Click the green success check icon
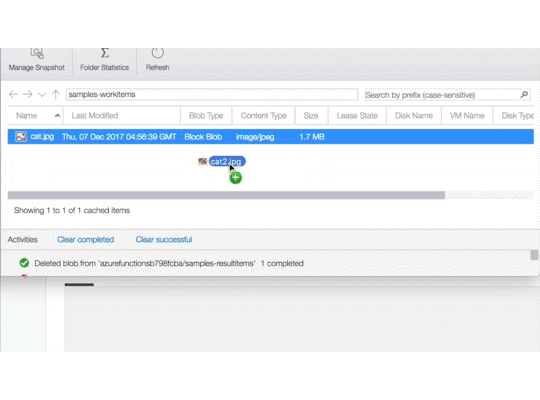This screenshot has width=540, height=400. (24, 263)
